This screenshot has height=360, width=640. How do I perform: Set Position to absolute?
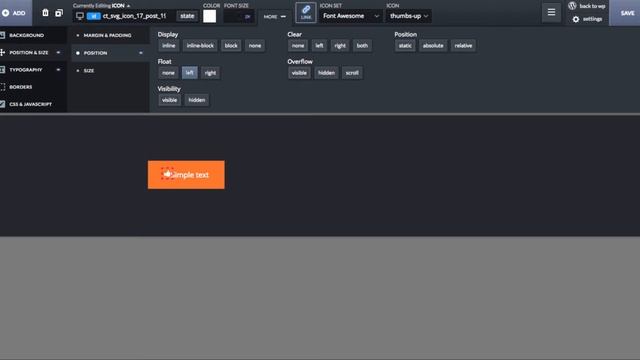[433, 46]
